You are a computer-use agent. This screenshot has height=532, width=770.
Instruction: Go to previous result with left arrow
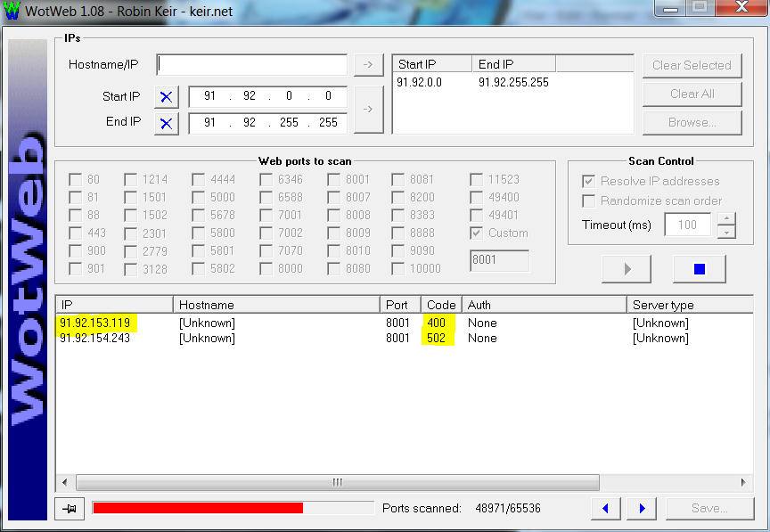pos(605,509)
